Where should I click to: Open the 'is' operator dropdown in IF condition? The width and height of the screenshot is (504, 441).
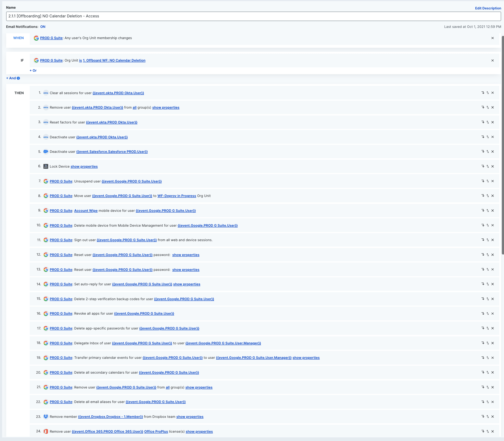coord(81,61)
